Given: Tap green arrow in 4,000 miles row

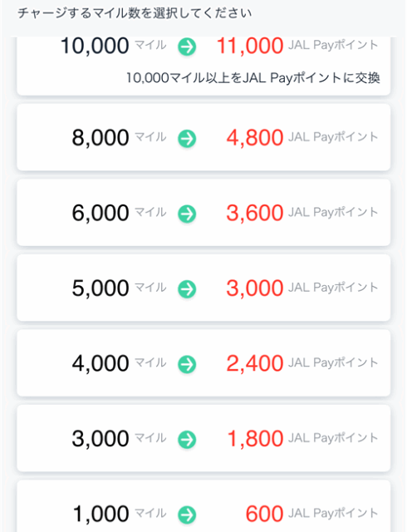Looking at the screenshot, I should point(187,364).
